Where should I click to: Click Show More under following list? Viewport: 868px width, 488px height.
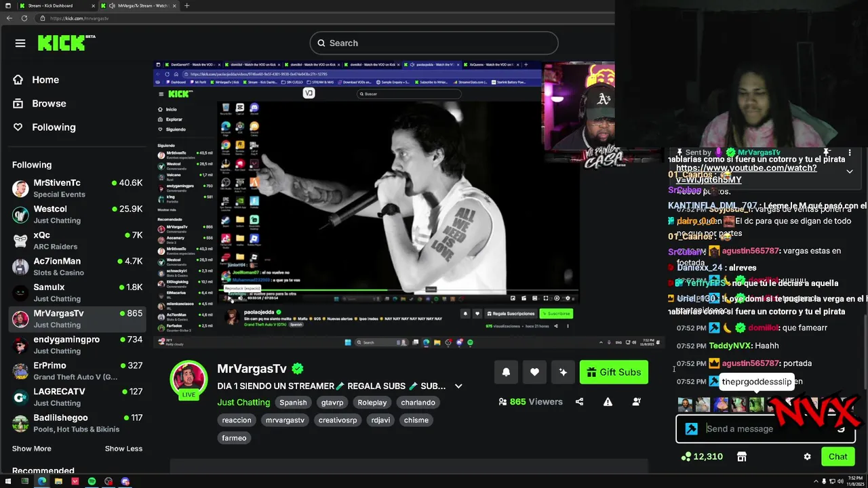(31, 449)
